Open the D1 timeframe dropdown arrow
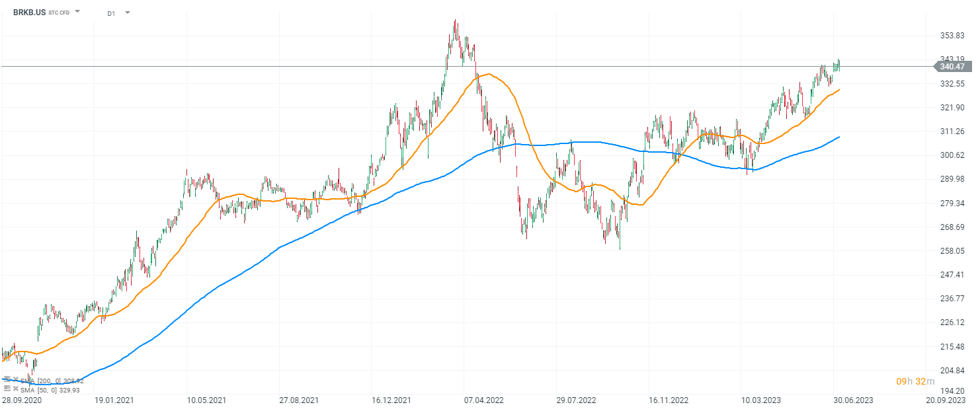Viewport: 980px width, 411px height. click(x=127, y=13)
